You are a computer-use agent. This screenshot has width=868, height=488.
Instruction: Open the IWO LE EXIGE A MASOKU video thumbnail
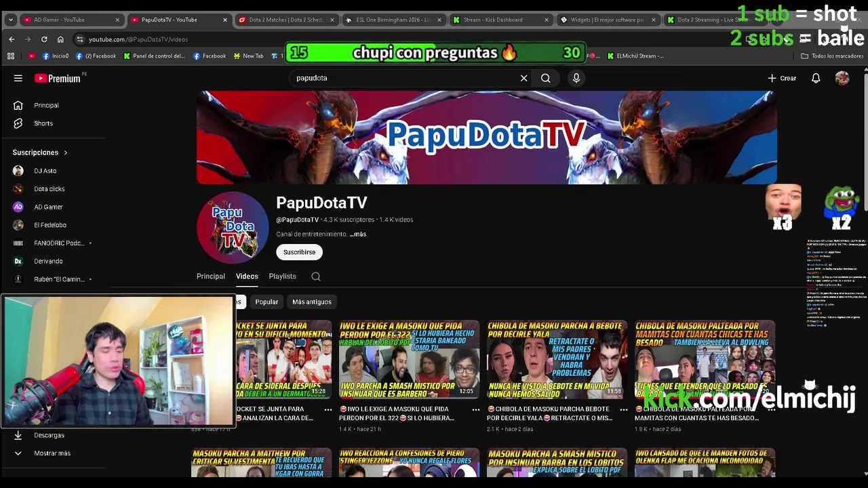(x=409, y=359)
